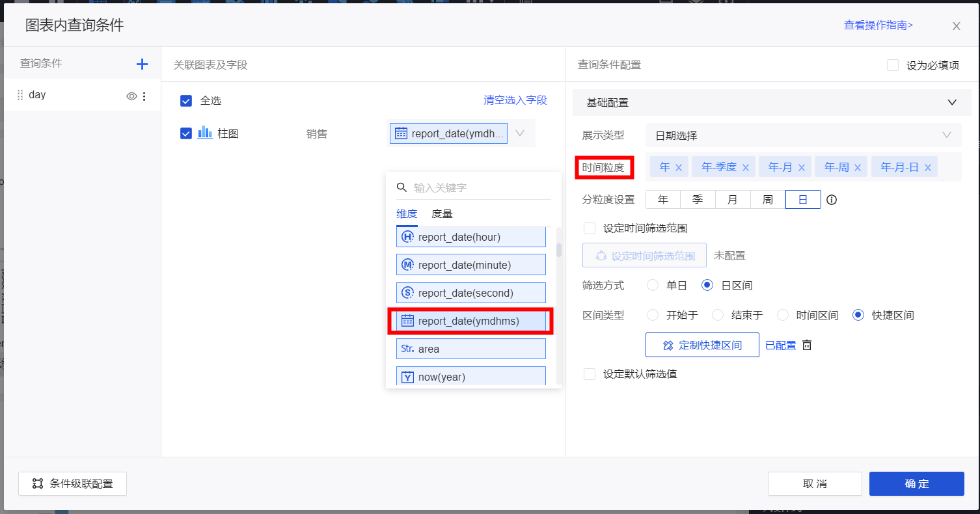The image size is (980, 514).
Task: Click hour icon of report_date(hour)
Action: tap(408, 237)
